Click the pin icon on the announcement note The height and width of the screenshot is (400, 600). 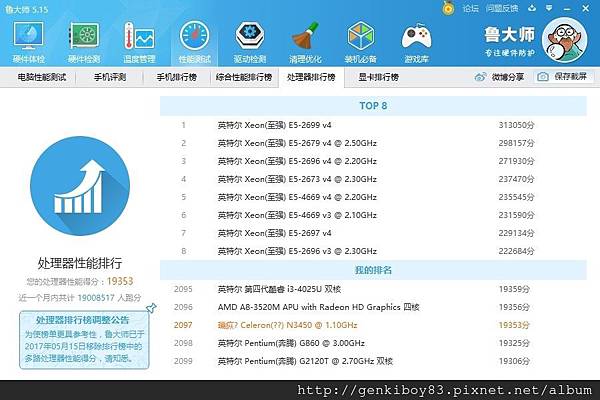click(151, 307)
